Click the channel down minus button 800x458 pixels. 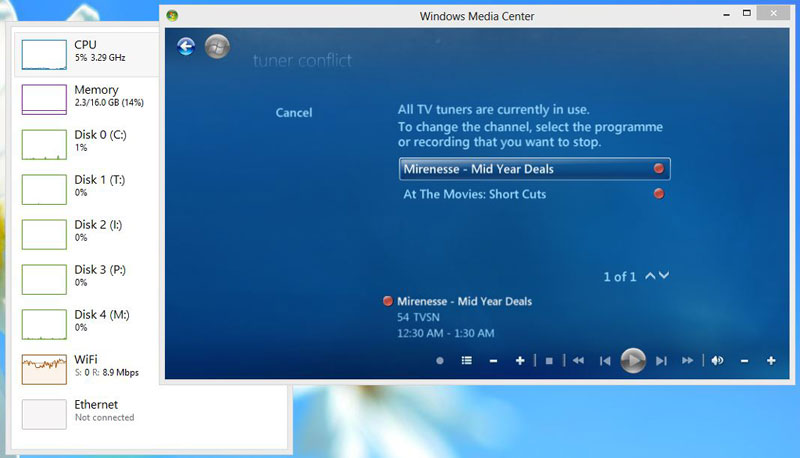pyautogui.click(x=493, y=361)
